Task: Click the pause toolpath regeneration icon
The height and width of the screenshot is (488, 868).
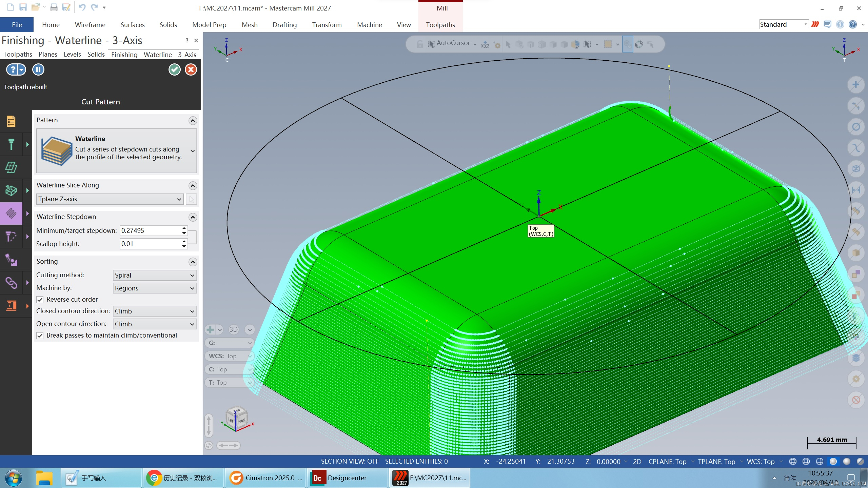Action: 38,69
